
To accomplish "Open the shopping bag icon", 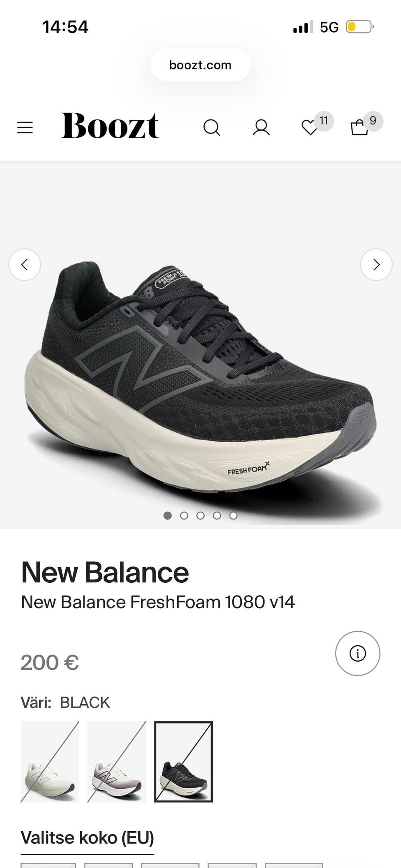I will pos(359,127).
